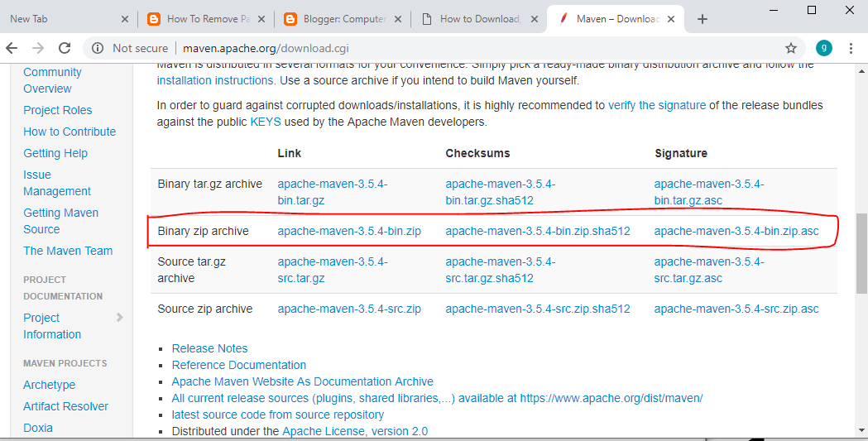Open apache-maven-3.5.4-bin.zip.sha512 checksum
868x441 pixels.
tap(538, 232)
